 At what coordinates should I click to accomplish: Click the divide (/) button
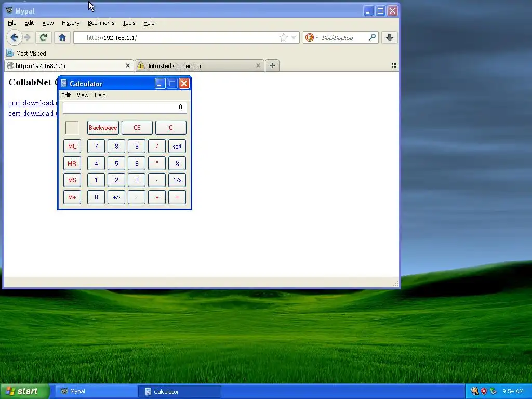[157, 146]
